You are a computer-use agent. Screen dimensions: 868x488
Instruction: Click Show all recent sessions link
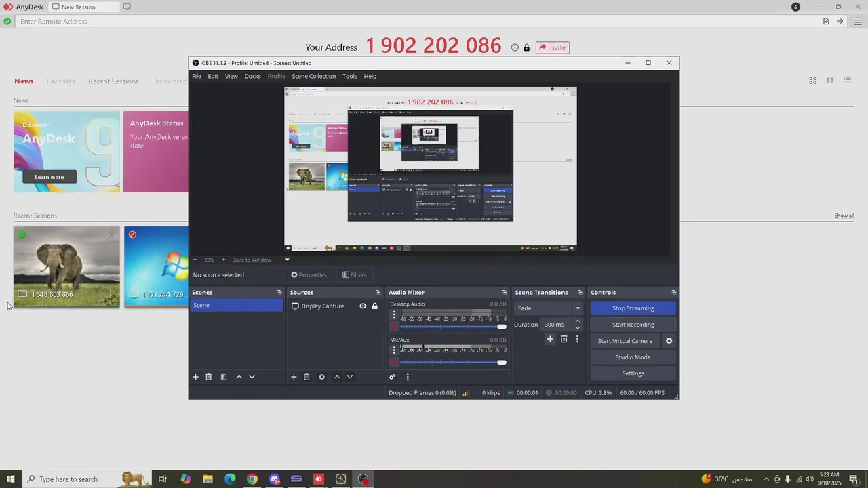pos(844,216)
